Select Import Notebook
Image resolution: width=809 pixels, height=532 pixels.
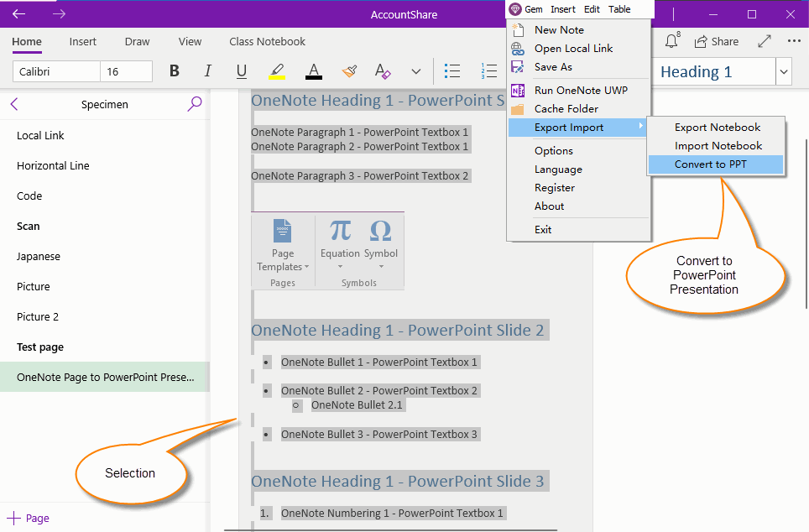(716, 146)
